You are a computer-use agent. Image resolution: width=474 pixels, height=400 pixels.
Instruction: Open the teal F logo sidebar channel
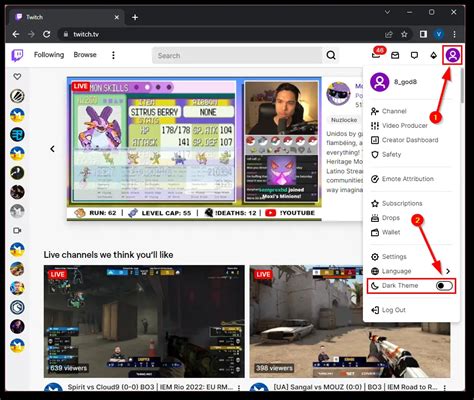[17, 134]
